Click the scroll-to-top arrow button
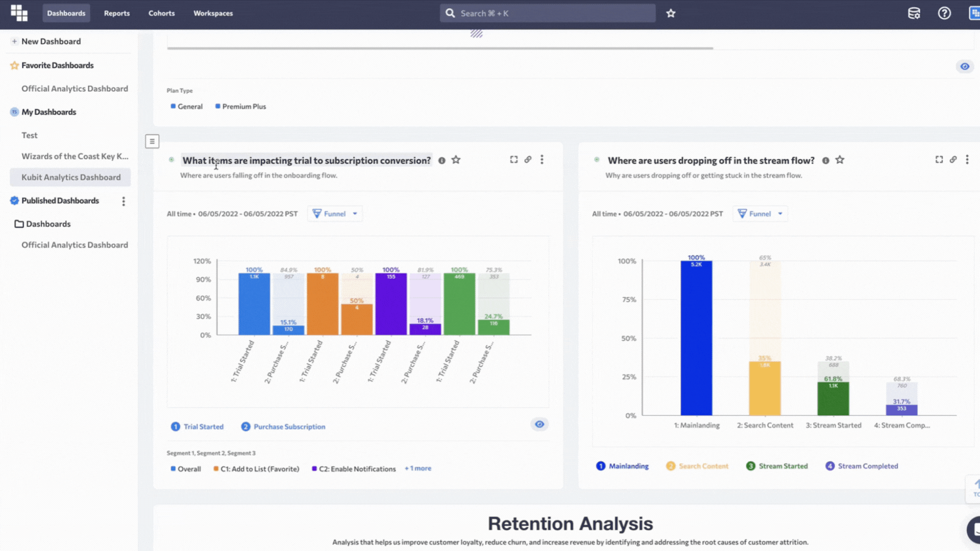Screen dimensions: 980x551 (973, 488)
